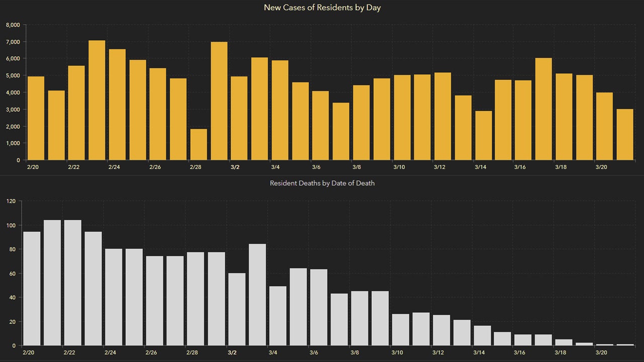Image resolution: width=644 pixels, height=362 pixels.
Task: Select the 3/10 gray deaths bar
Action: pos(400,329)
